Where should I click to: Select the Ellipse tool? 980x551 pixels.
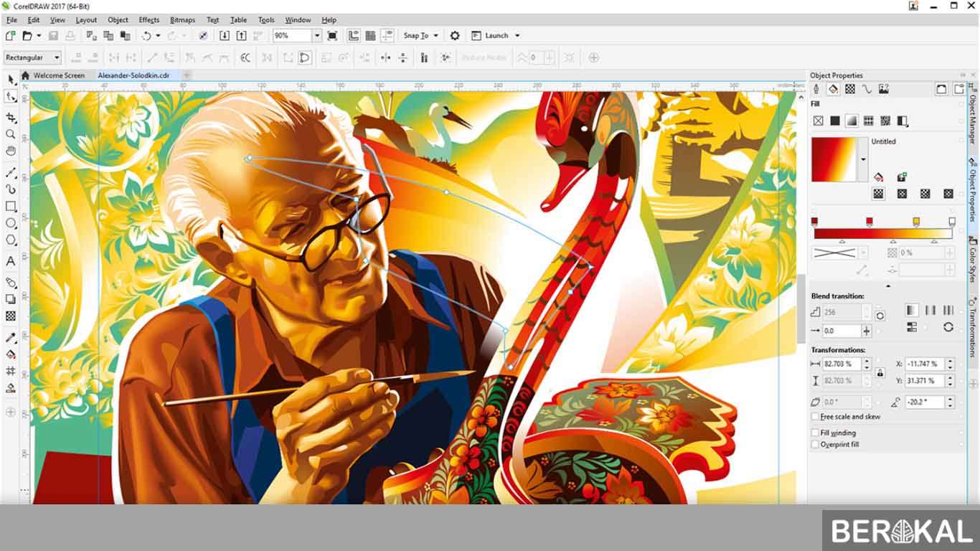click(x=11, y=223)
